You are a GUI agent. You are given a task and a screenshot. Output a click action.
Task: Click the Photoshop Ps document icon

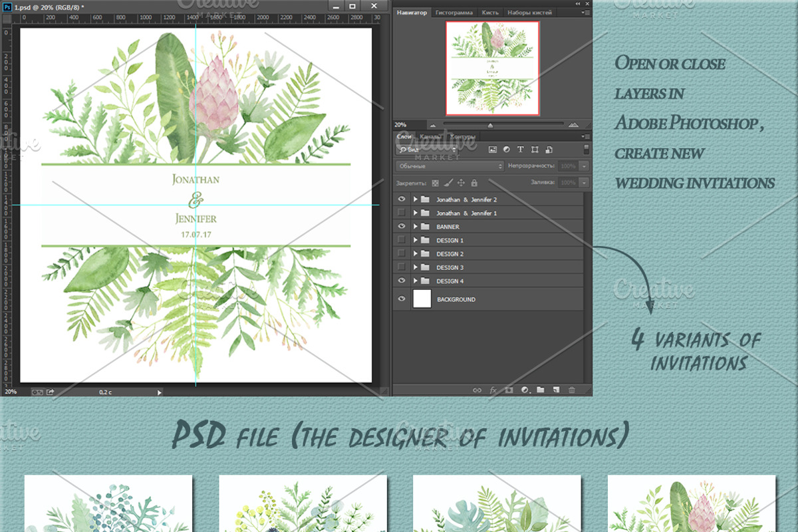pyautogui.click(x=8, y=6)
